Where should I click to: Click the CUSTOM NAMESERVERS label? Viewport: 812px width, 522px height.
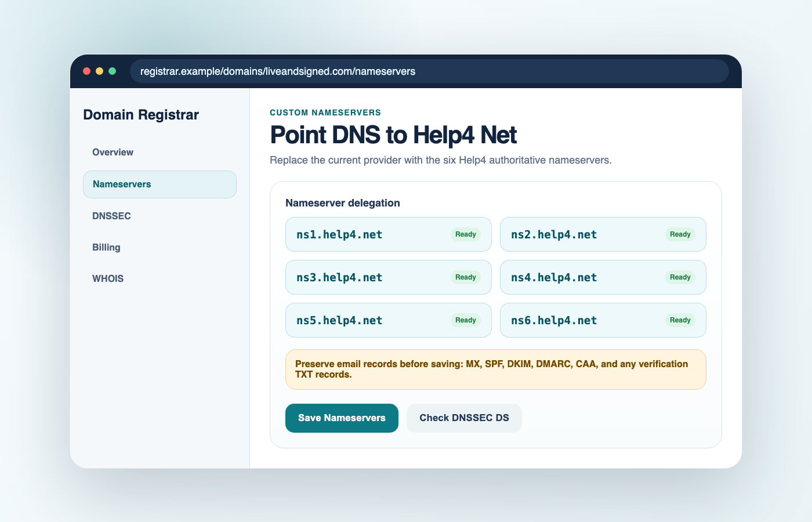[x=325, y=113]
